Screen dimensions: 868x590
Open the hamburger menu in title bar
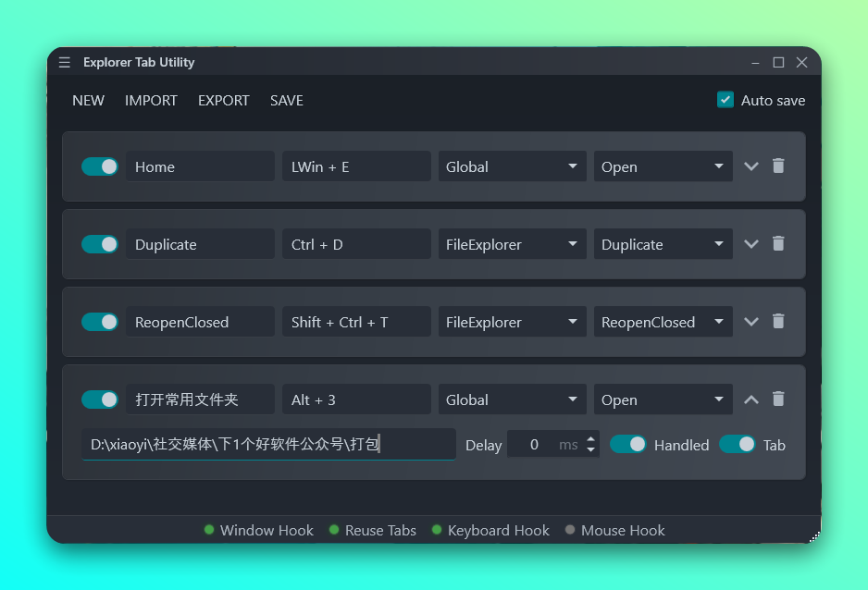[64, 62]
